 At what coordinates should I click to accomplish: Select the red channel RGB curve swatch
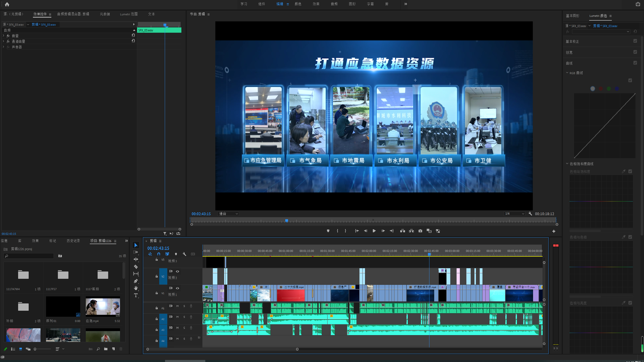click(x=601, y=89)
